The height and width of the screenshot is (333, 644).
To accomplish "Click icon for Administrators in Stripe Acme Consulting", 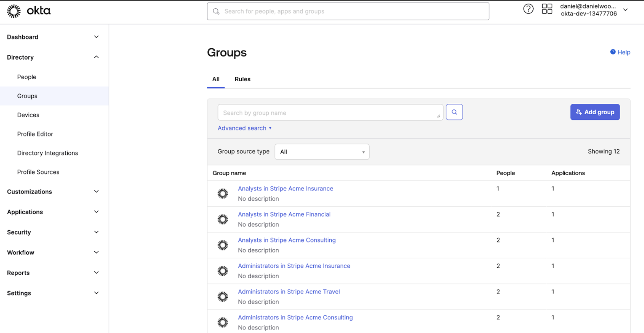I will pyautogui.click(x=223, y=322).
